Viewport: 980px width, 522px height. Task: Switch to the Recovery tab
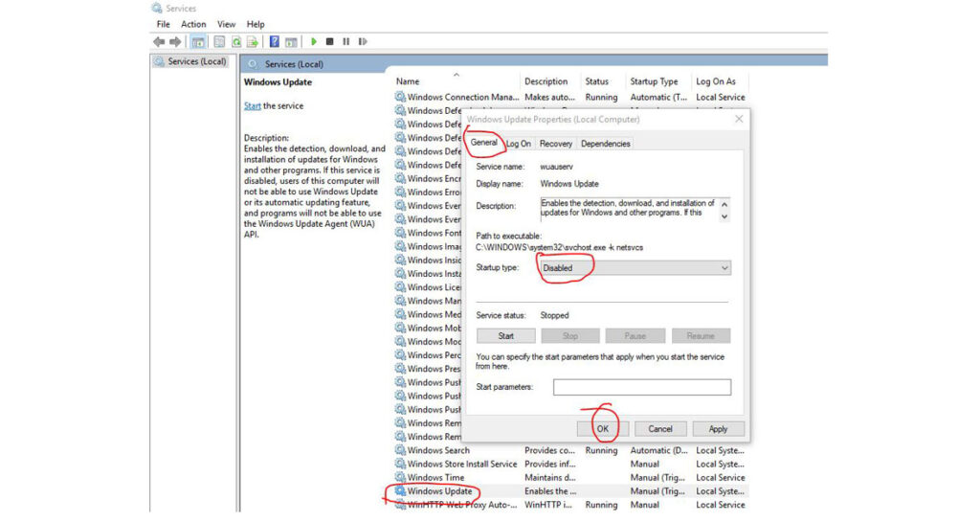[556, 144]
